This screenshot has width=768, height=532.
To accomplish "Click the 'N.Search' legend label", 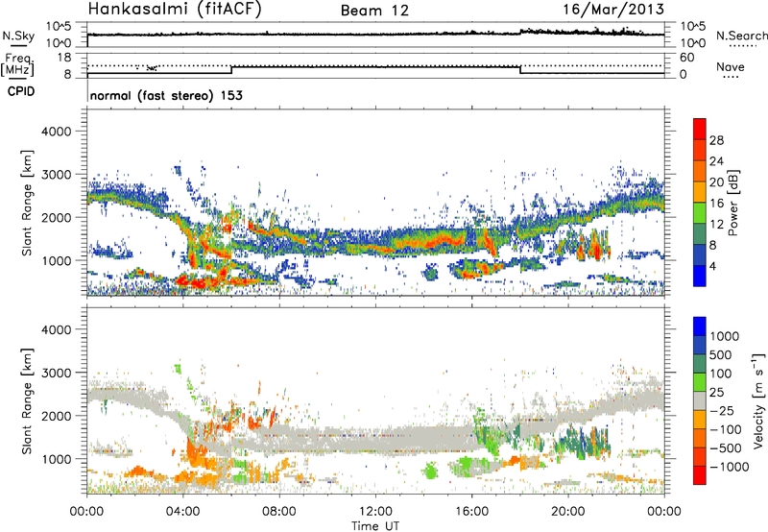I will pos(742,36).
